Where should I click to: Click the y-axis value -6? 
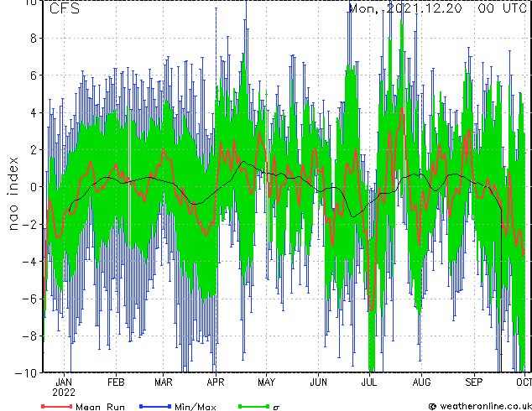29,299
